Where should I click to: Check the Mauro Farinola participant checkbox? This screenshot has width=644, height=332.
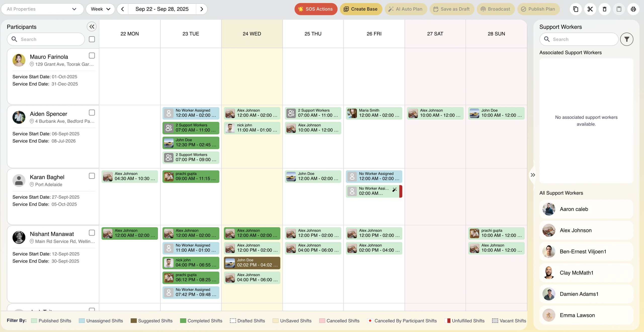point(92,55)
